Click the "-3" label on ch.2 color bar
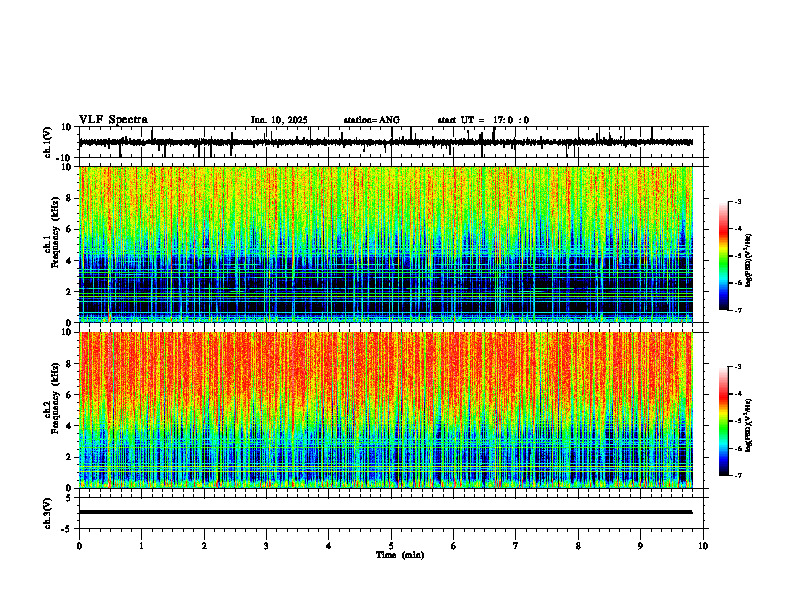Screen dimensions: 792x612 [x=738, y=367]
